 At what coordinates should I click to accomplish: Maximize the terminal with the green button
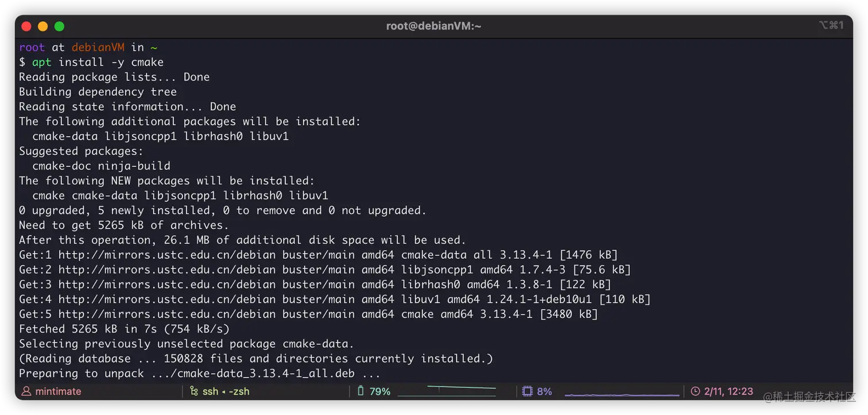pos(59,26)
